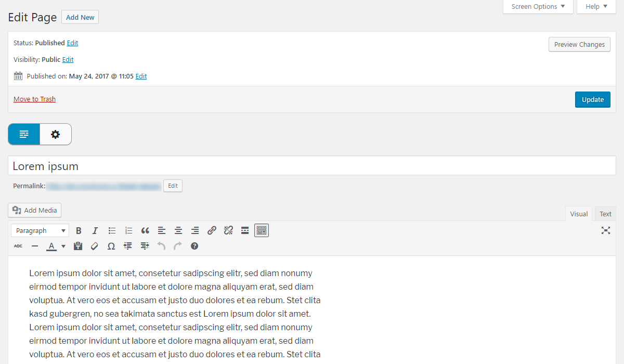The height and width of the screenshot is (364, 624).
Task: Edit the publish date
Action: [x=141, y=76]
